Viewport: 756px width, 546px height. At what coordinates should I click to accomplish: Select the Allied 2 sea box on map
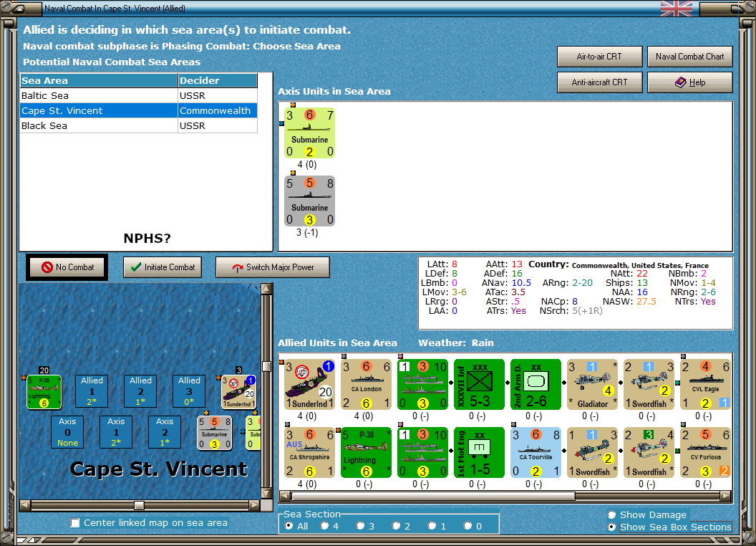(140, 391)
